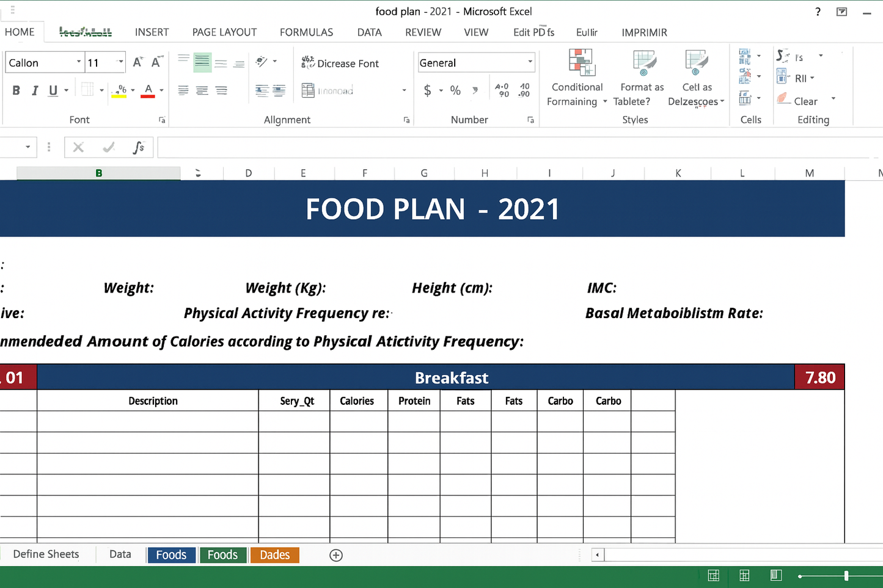Screen dimensions: 883x588
Task: Open the General number format dropdown
Action: click(529, 62)
